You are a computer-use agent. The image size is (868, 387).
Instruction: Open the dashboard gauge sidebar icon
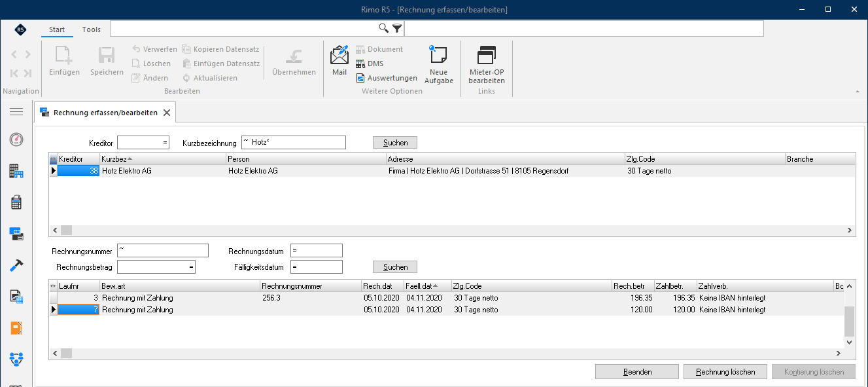coord(16,139)
